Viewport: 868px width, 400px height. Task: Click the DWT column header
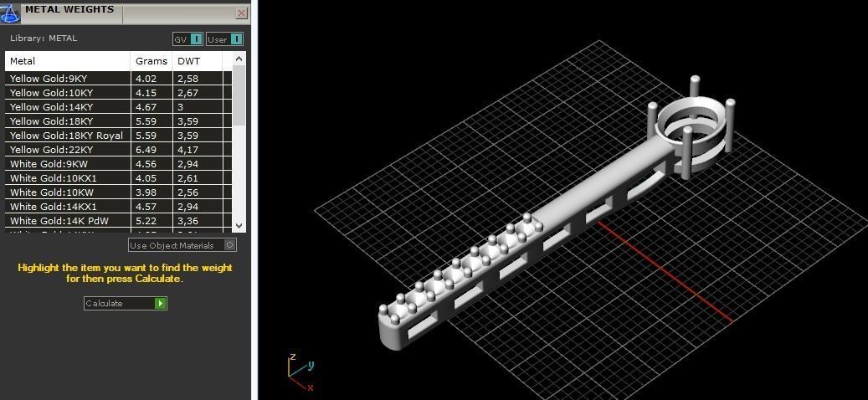198,61
